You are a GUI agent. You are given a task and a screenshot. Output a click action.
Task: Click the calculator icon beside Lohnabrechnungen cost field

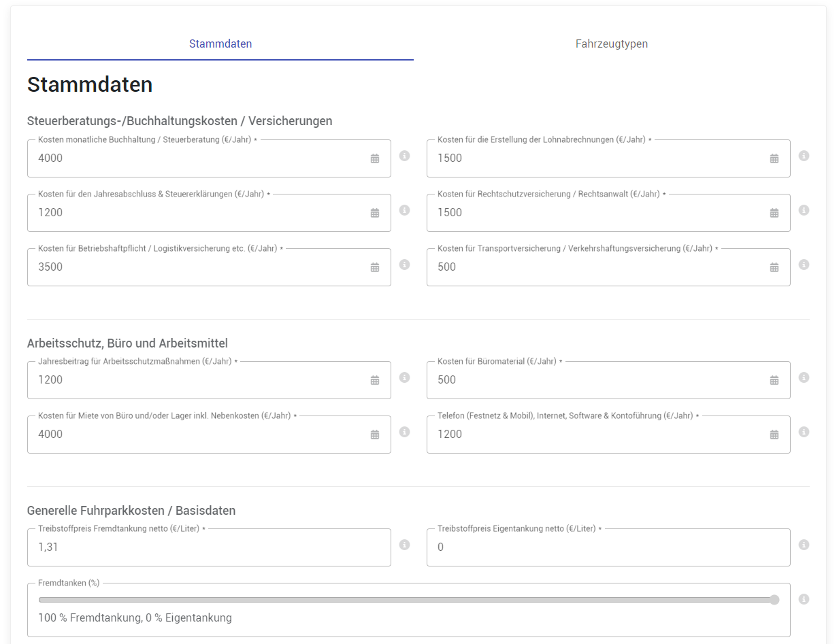point(774,158)
